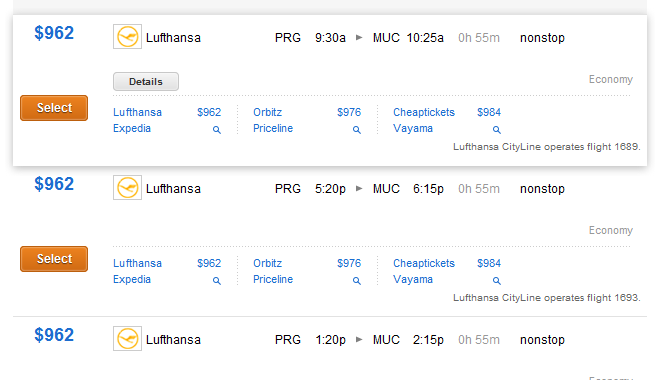Screen dimensions: 662x380
Task: Search Priceline price for the 5:20p flight
Action: pyautogui.click(x=357, y=280)
